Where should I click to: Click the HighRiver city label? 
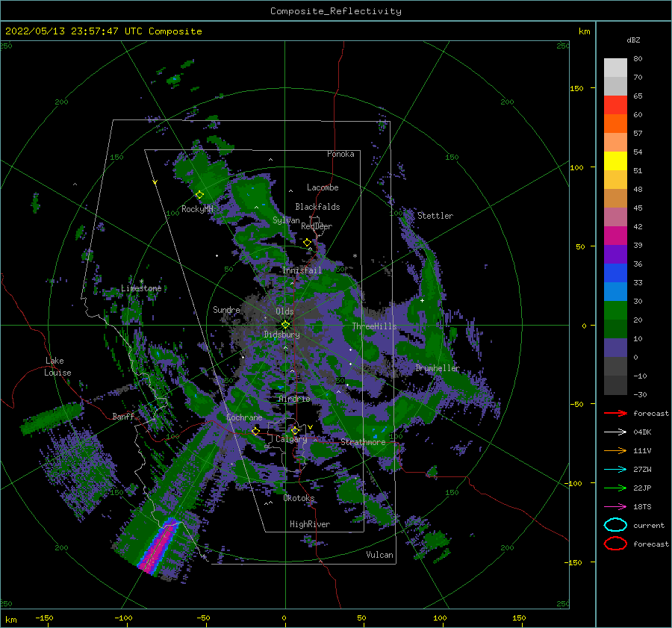tap(310, 524)
